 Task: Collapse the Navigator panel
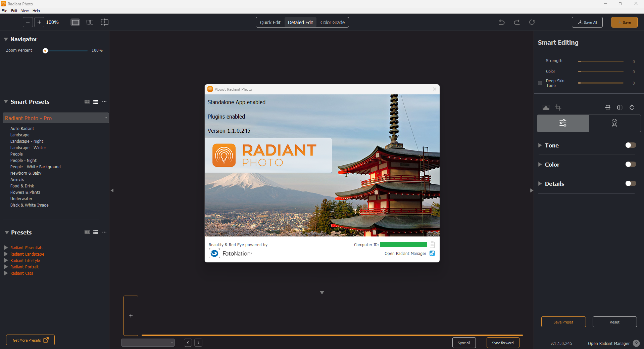click(6, 39)
